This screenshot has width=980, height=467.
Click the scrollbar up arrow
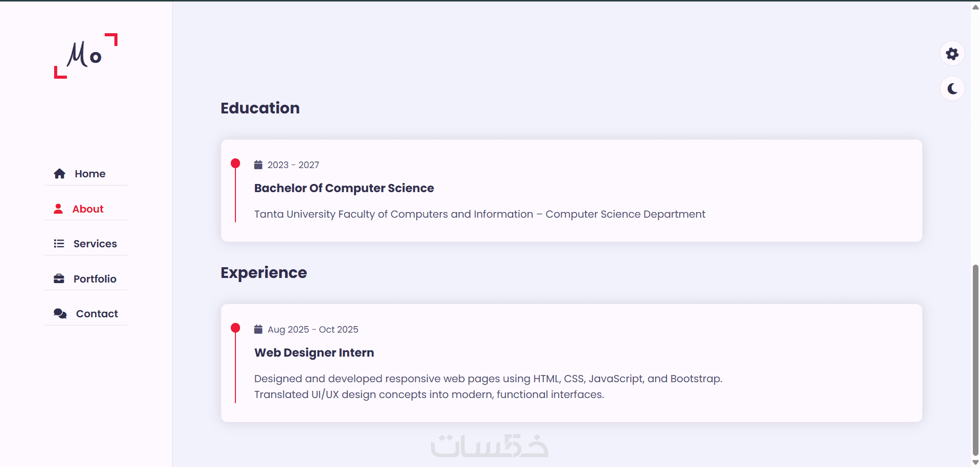tap(975, 7)
